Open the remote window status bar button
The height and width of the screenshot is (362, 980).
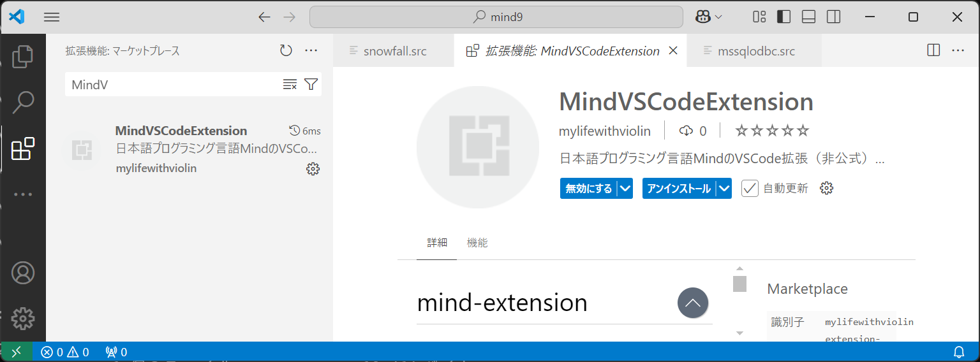coord(16,352)
